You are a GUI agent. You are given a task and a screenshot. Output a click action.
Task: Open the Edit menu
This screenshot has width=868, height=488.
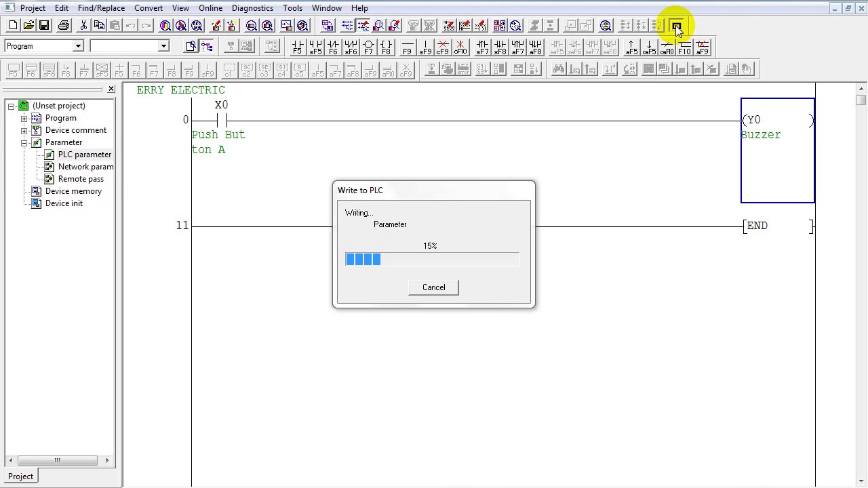point(62,8)
